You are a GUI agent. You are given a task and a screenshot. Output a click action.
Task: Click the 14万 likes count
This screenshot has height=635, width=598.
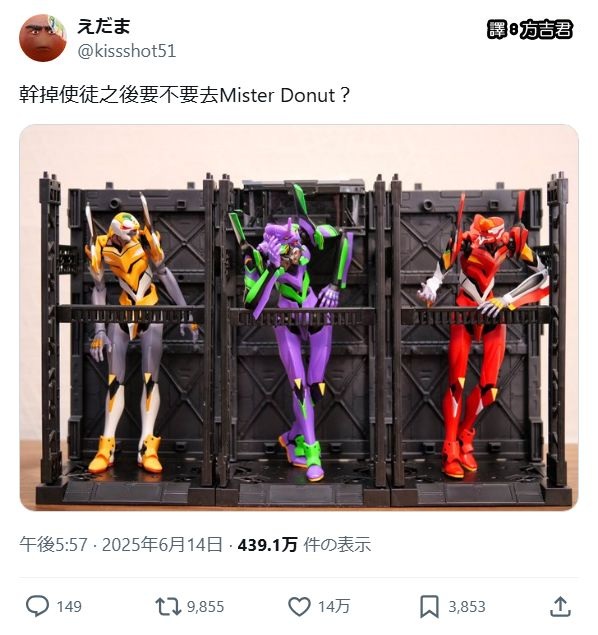334,607
